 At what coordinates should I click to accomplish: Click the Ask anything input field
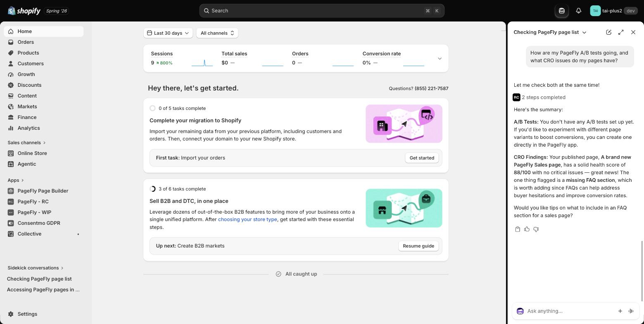click(x=569, y=311)
